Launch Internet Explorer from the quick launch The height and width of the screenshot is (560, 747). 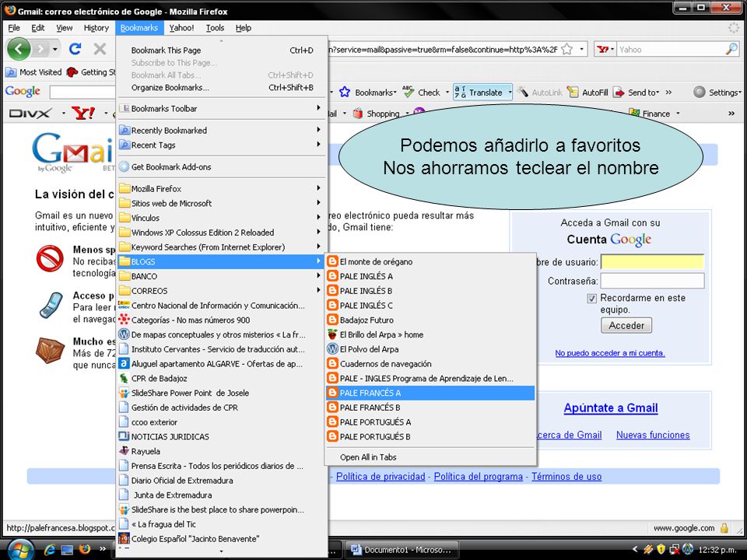coord(49,550)
